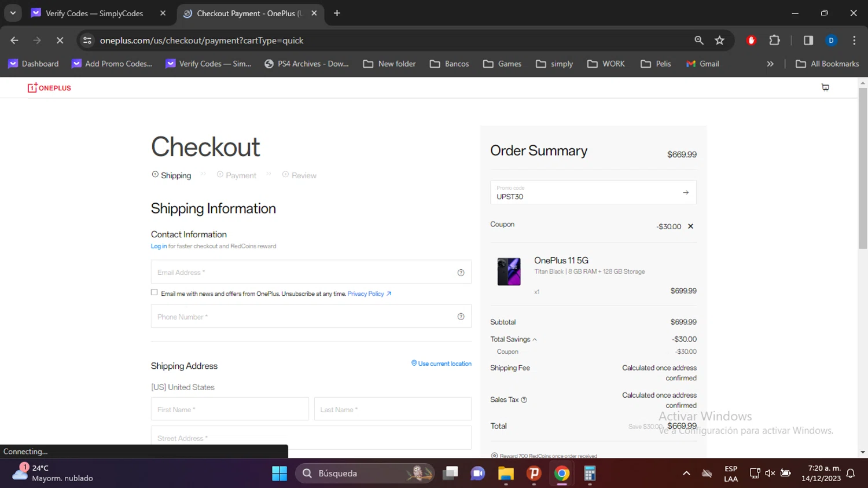Open the Verify Codes bookmark in bookmarks bar
868x488 pixels.
click(208, 64)
